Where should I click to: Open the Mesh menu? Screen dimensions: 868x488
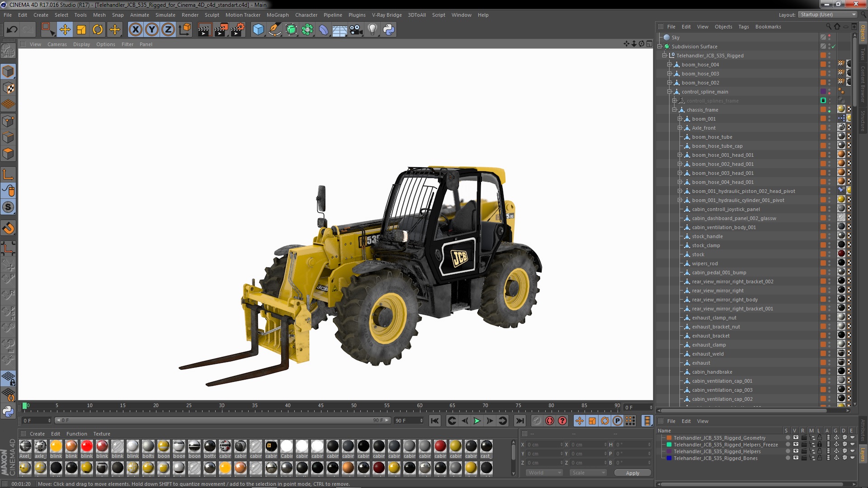[x=99, y=15]
